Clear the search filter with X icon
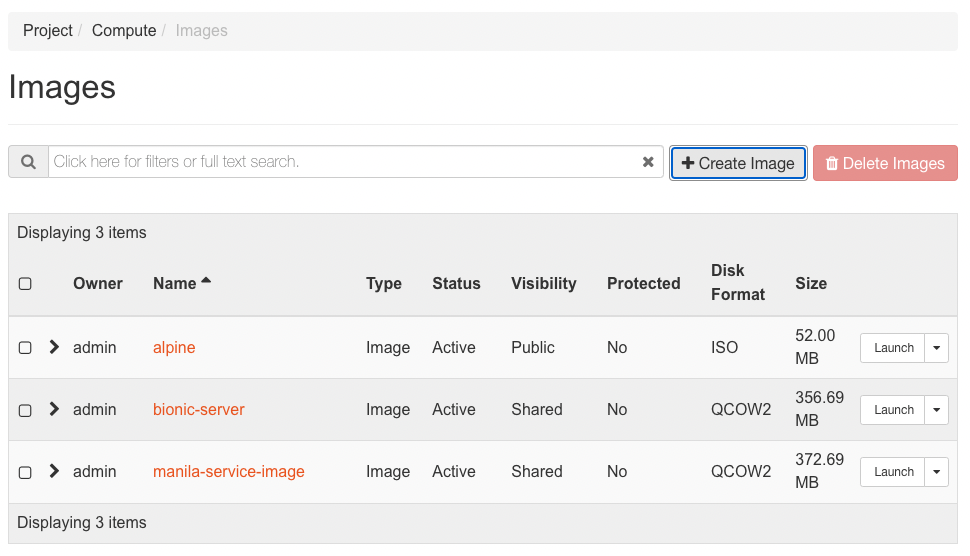Image resolution: width=970 pixels, height=556 pixels. (x=648, y=162)
